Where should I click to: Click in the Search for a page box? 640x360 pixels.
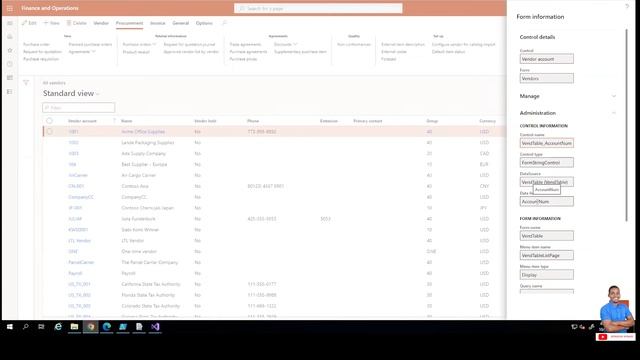(x=318, y=8)
